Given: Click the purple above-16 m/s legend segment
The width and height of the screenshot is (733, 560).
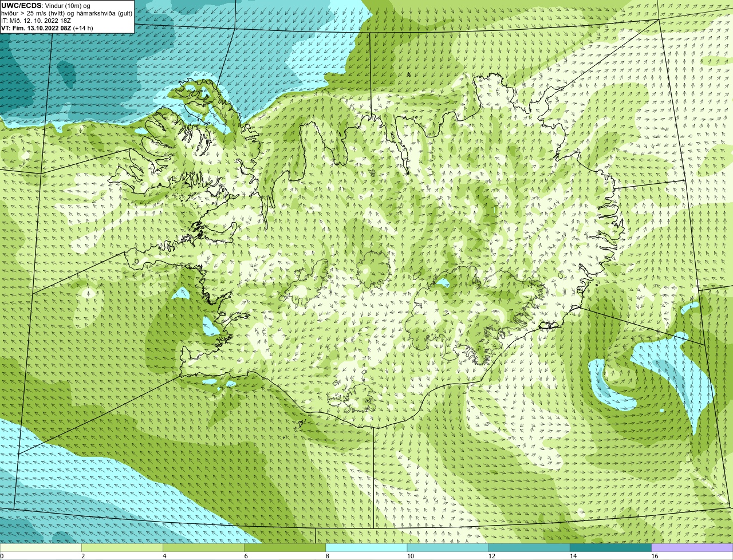Looking at the screenshot, I should [692, 548].
